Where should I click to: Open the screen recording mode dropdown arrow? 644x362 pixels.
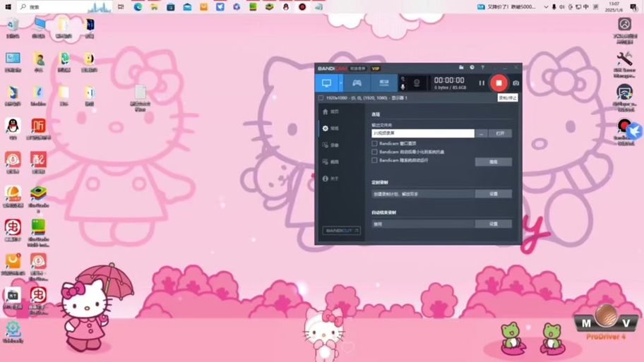[340, 83]
